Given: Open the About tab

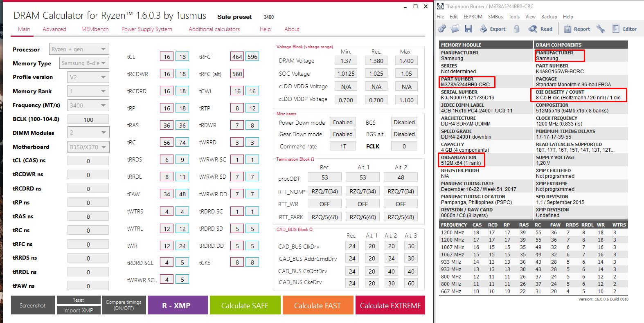Looking at the screenshot, I should pos(292,29).
